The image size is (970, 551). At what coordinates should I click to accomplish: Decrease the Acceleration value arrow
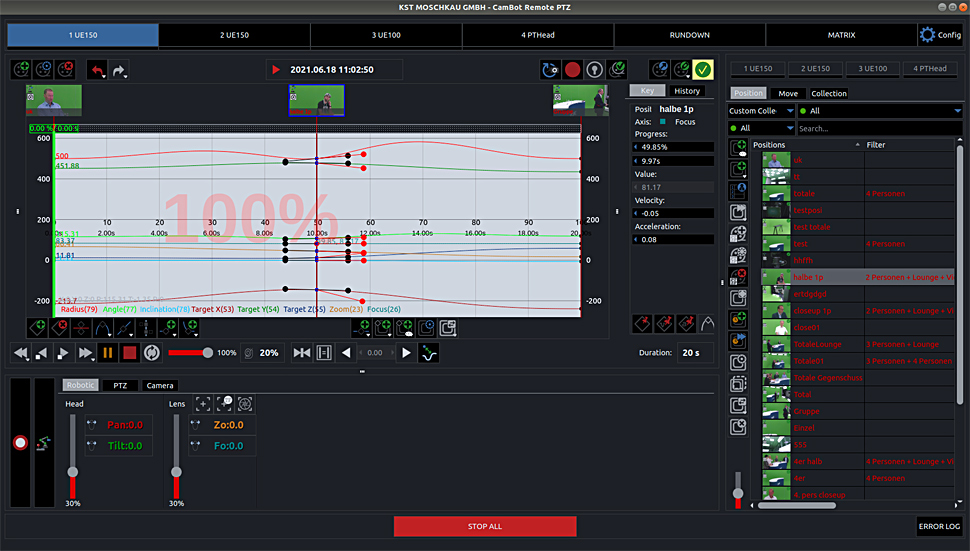[636, 239]
